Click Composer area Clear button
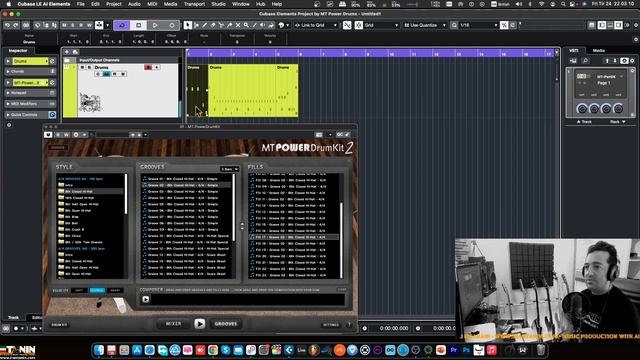Screen dimensions: 640x360 click(342, 289)
